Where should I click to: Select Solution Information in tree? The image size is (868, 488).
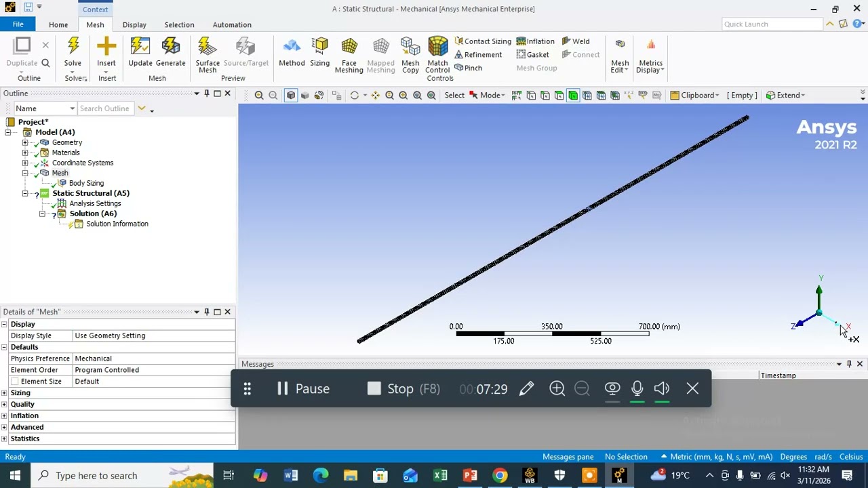point(117,224)
